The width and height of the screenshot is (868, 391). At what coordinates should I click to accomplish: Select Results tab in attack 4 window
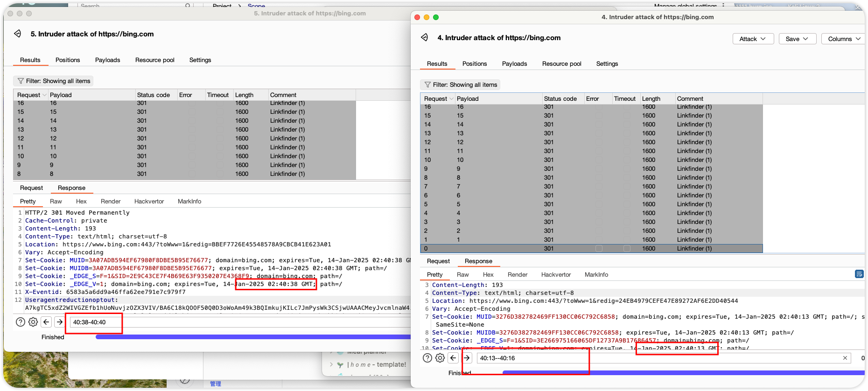pyautogui.click(x=437, y=64)
